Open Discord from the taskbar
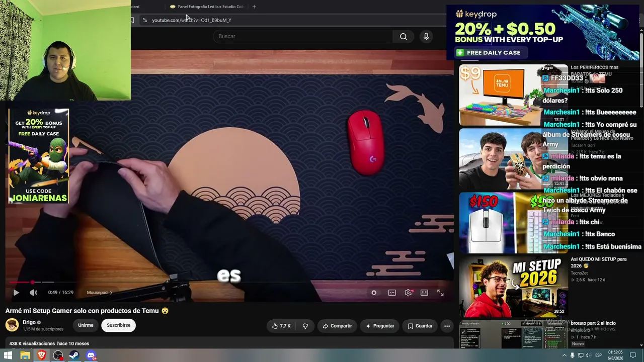 pos(91,355)
